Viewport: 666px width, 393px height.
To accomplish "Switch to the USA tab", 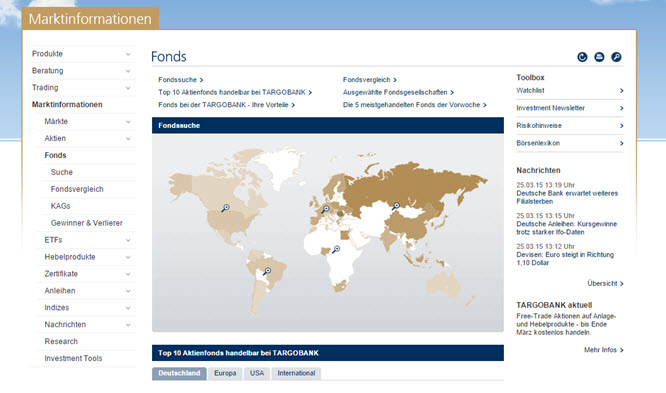I will click(x=257, y=373).
